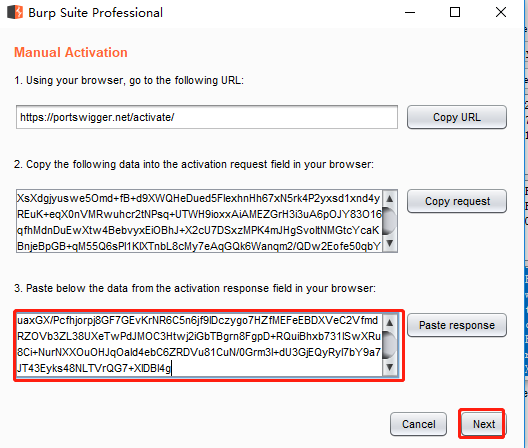Click the response field scrollbar thumb
Screen dimensions: 528x448
(390, 345)
